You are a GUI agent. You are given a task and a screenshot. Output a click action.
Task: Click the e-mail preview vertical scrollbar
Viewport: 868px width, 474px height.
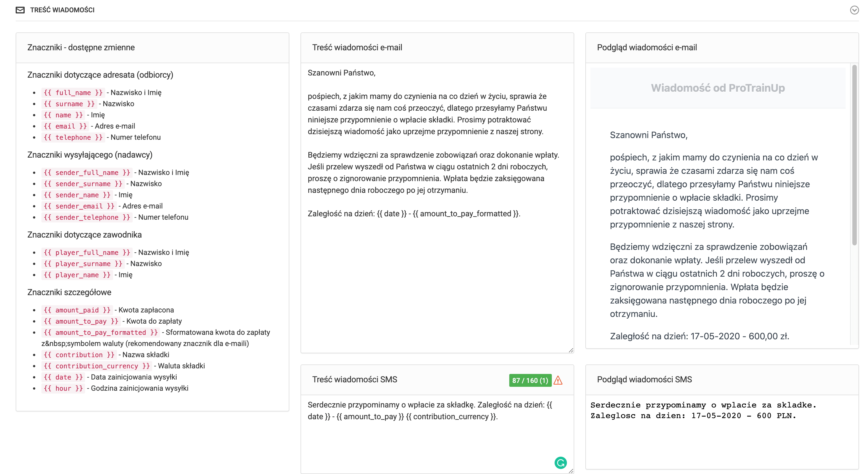click(x=854, y=155)
